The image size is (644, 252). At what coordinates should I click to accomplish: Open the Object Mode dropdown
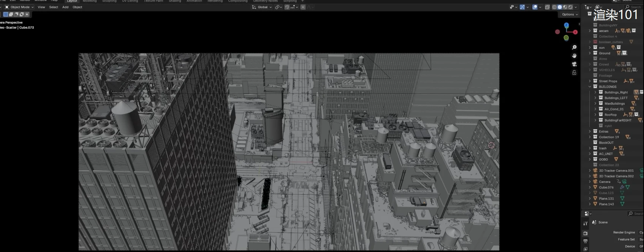[19, 7]
